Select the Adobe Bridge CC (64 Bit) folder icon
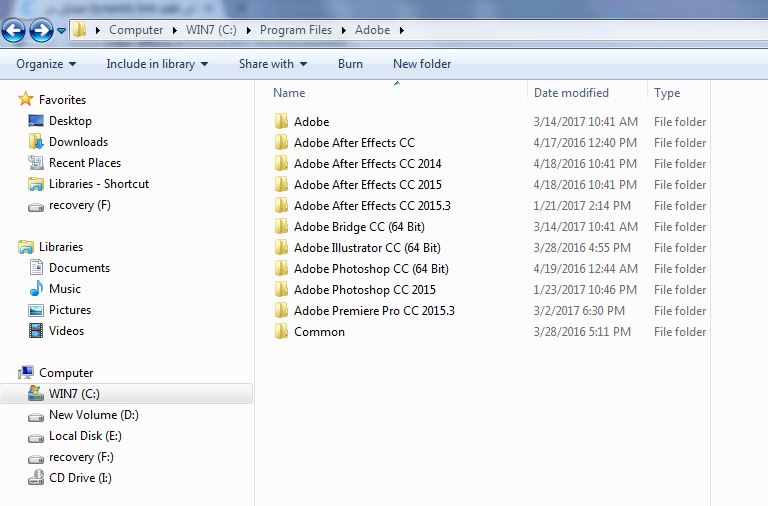768x506 pixels. pos(281,226)
